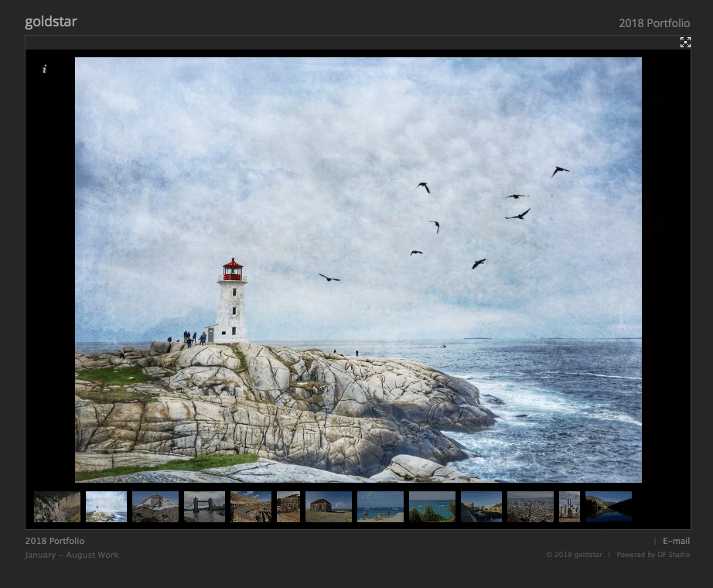713x588 pixels.
Task: Select the turquoise bay thumbnail
Action: pos(432,507)
